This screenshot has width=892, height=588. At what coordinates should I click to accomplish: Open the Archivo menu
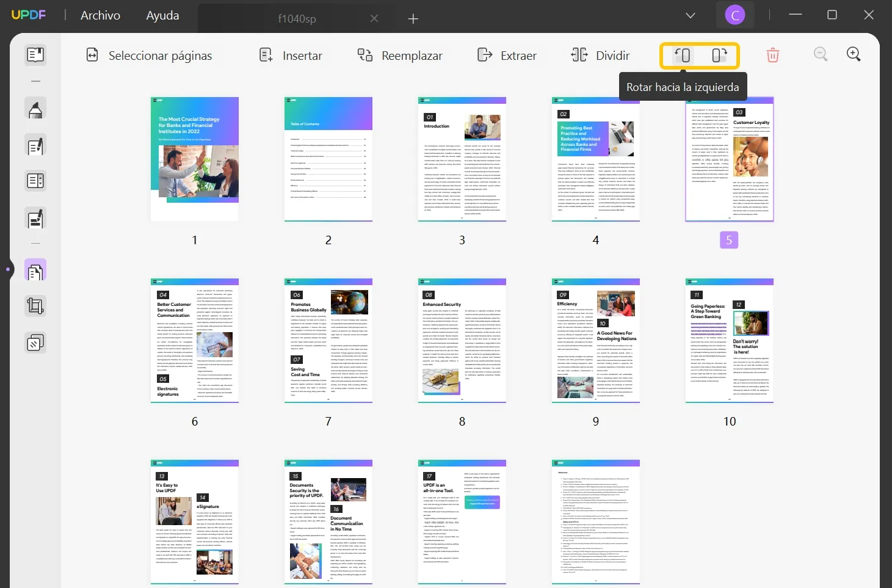[x=100, y=15]
